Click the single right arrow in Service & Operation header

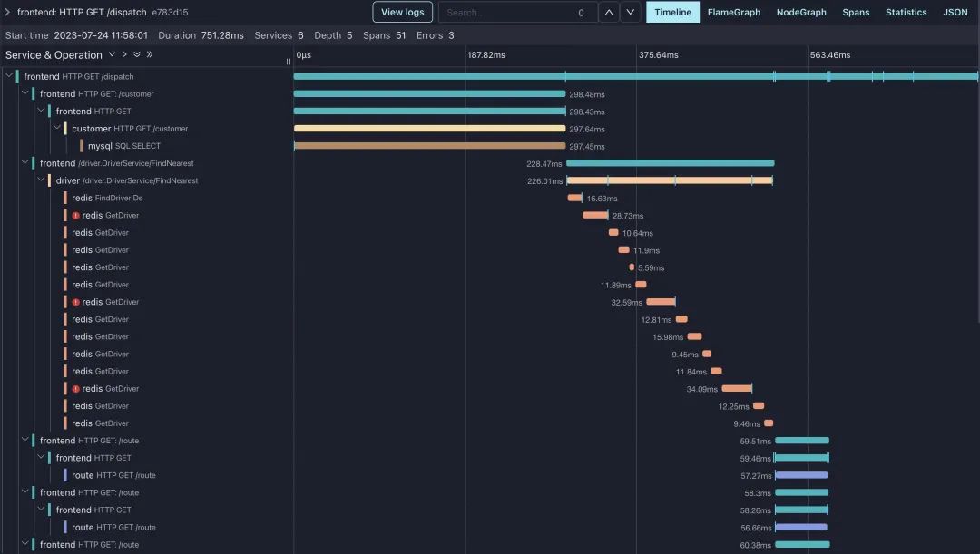click(x=123, y=54)
